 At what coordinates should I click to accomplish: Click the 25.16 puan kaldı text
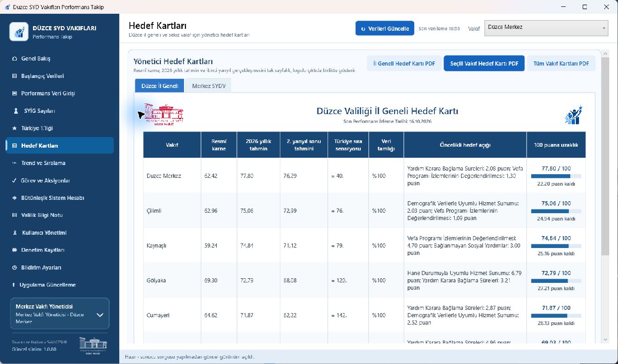[x=556, y=254]
